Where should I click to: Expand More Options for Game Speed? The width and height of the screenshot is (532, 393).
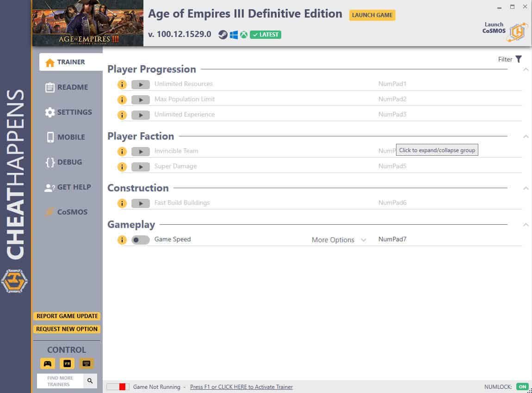pyautogui.click(x=339, y=240)
